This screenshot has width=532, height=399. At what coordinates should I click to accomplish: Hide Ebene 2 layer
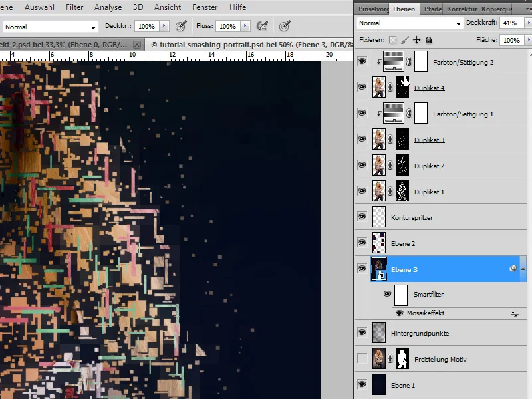click(x=362, y=243)
